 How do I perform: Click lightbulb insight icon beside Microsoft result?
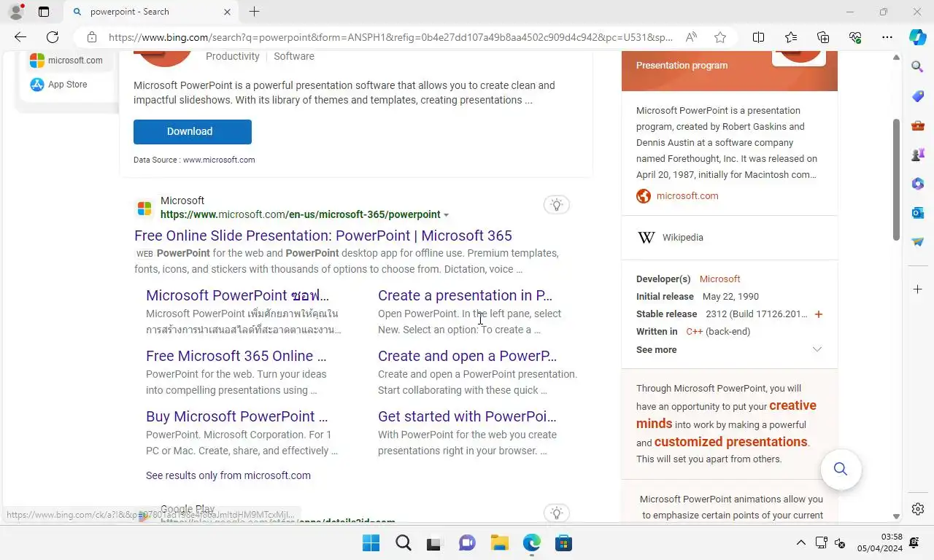click(x=557, y=205)
